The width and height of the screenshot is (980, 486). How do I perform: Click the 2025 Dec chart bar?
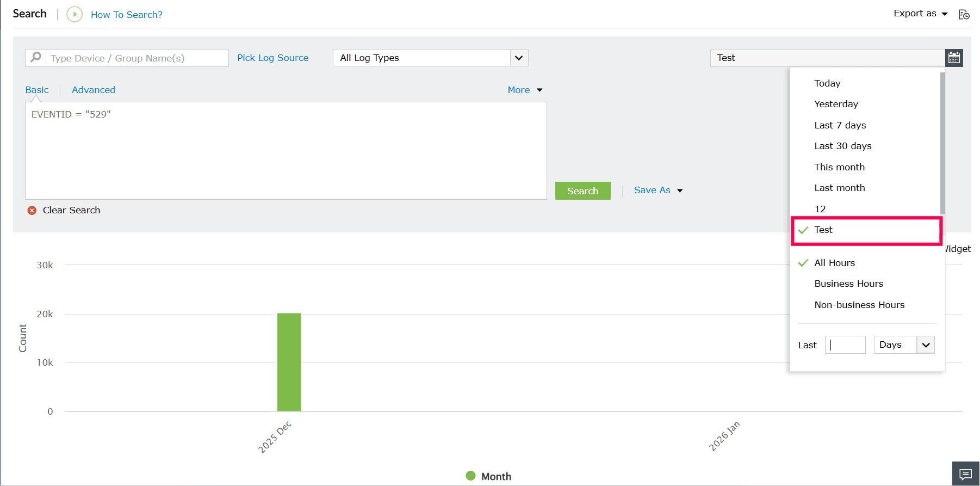[x=289, y=362]
